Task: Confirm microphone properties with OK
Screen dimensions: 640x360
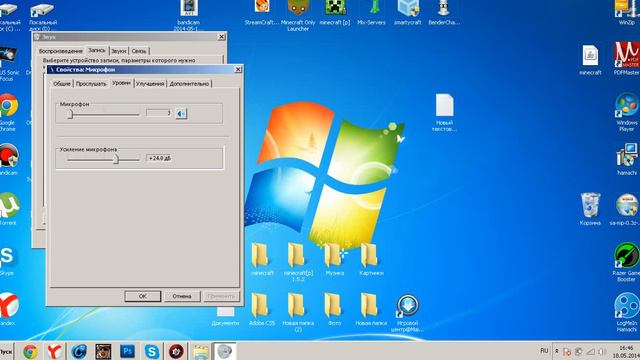Action: 142,296
